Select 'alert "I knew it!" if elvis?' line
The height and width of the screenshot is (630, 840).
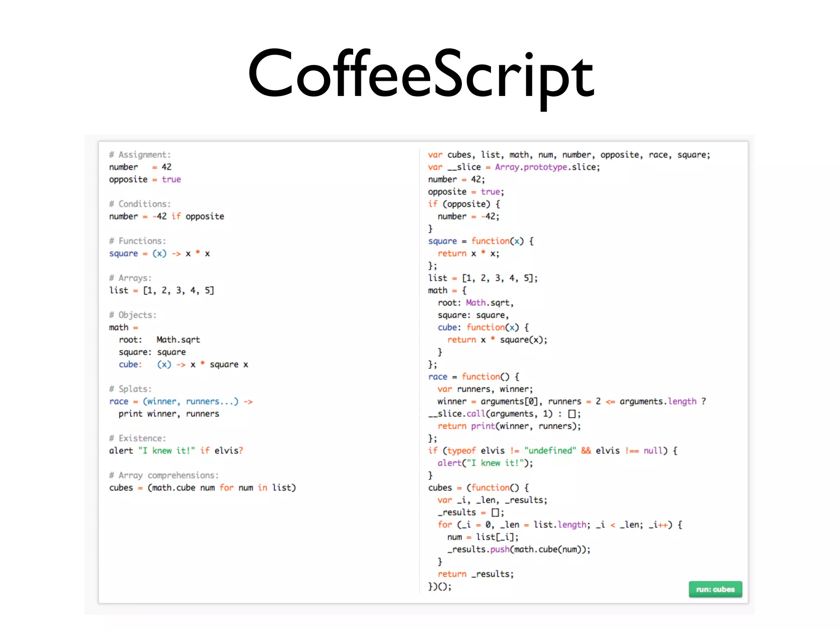pos(176,450)
